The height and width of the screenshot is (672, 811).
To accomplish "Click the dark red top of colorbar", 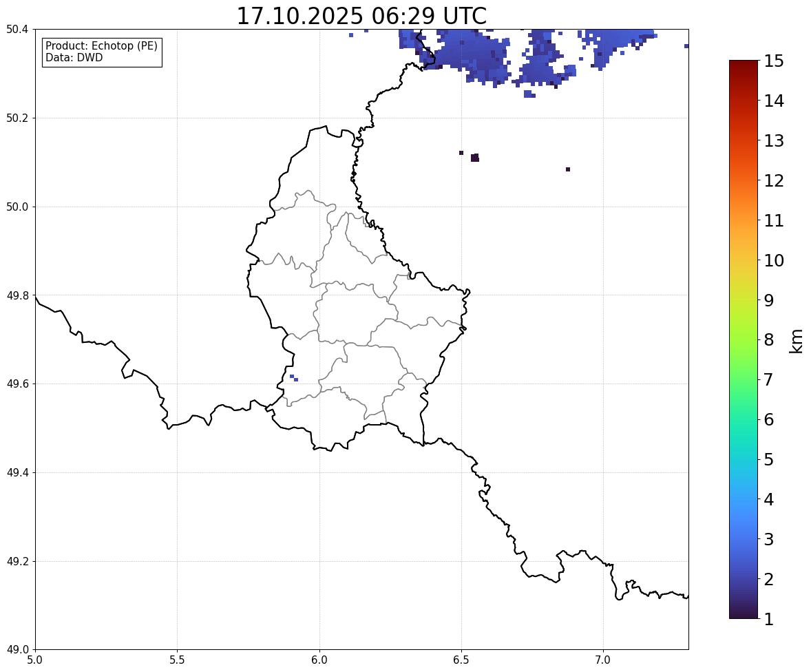I will pyautogui.click(x=744, y=65).
